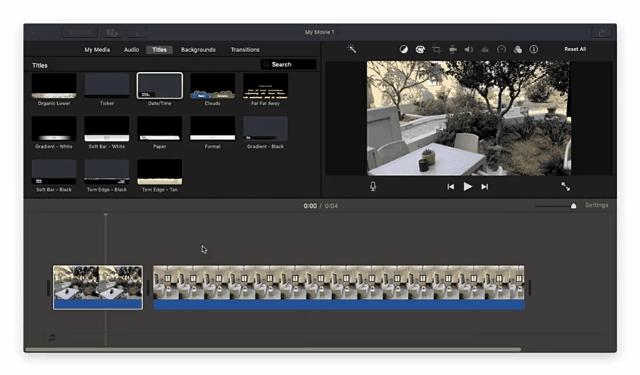
Task: Open the stabilization camera icon
Action: [x=453, y=49]
